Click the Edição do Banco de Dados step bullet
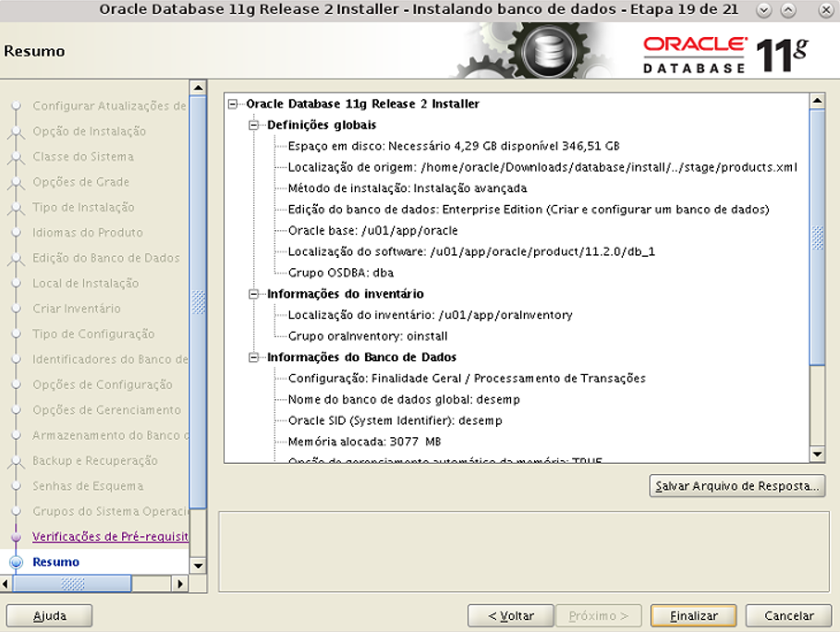 pos(16,258)
